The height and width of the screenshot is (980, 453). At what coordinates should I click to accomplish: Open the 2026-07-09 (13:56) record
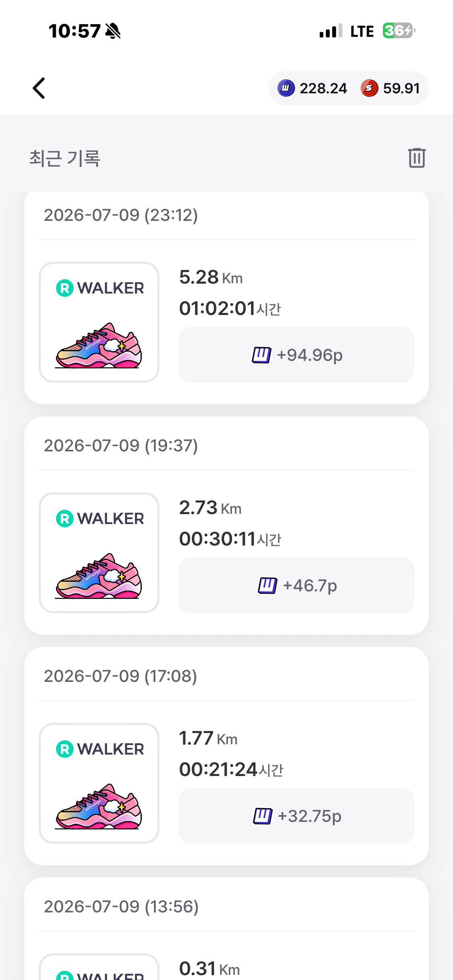click(x=226, y=929)
